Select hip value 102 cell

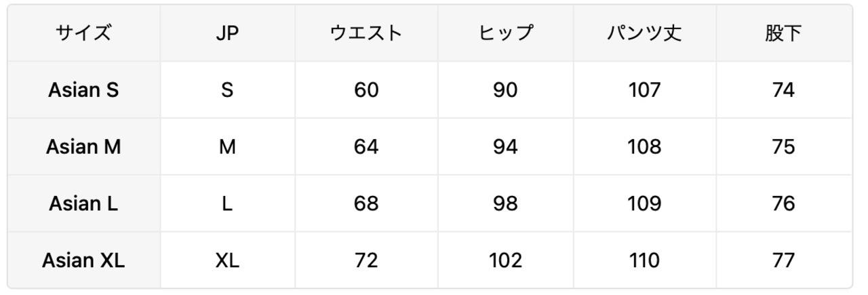tap(505, 260)
